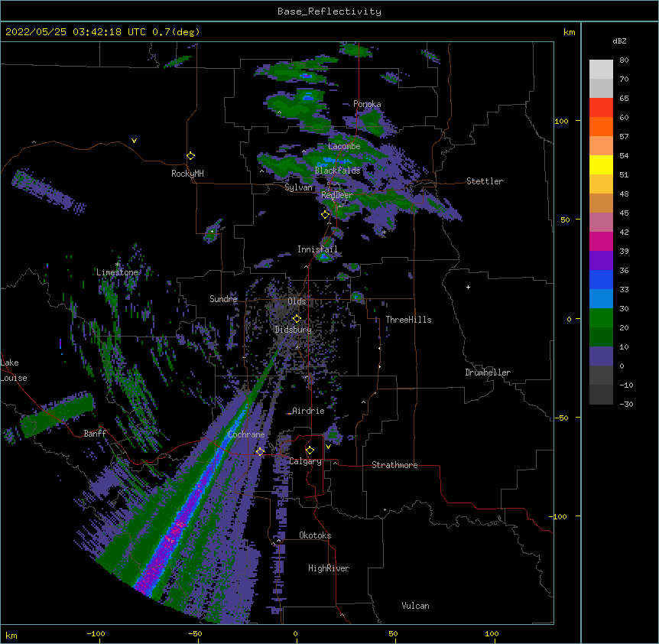The image size is (659, 644).
Task: Click the -100 tick on the bottom axis
Action: point(96,633)
